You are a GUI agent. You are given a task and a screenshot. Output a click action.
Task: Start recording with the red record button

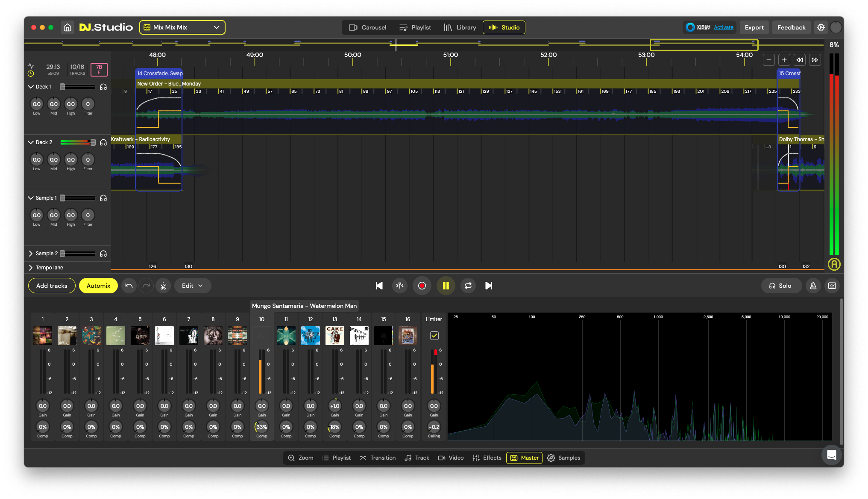422,286
